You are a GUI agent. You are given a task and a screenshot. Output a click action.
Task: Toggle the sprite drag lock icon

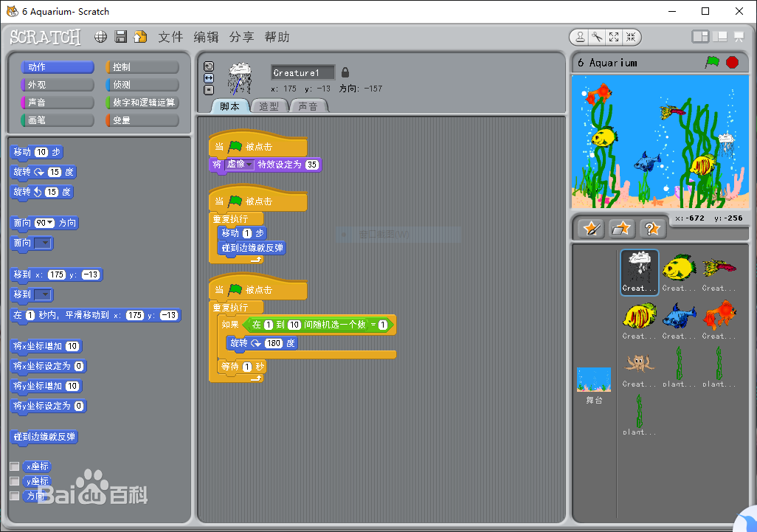tap(345, 72)
